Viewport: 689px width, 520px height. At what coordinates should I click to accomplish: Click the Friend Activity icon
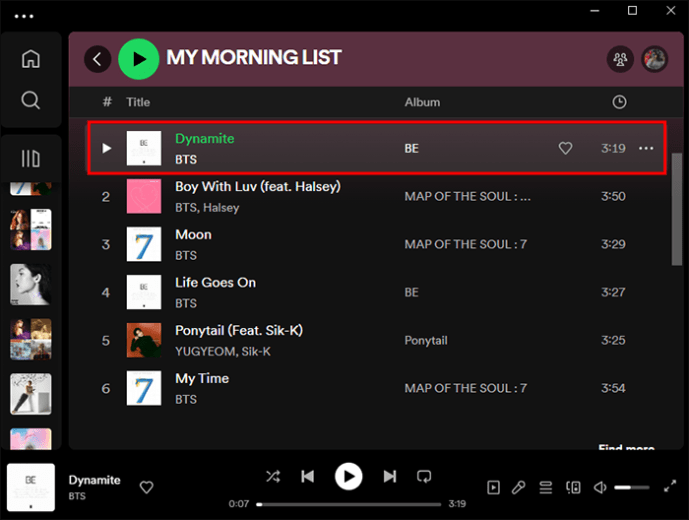click(x=620, y=59)
